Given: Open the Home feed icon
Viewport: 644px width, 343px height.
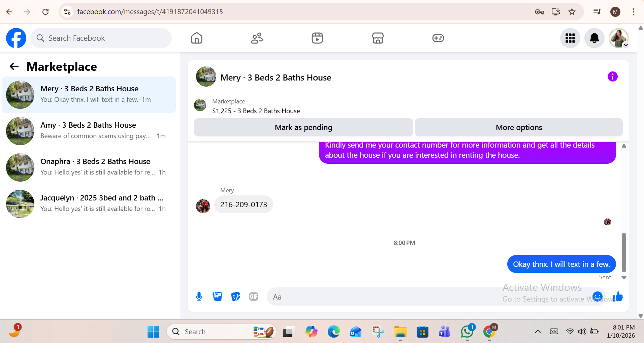Looking at the screenshot, I should (x=197, y=38).
